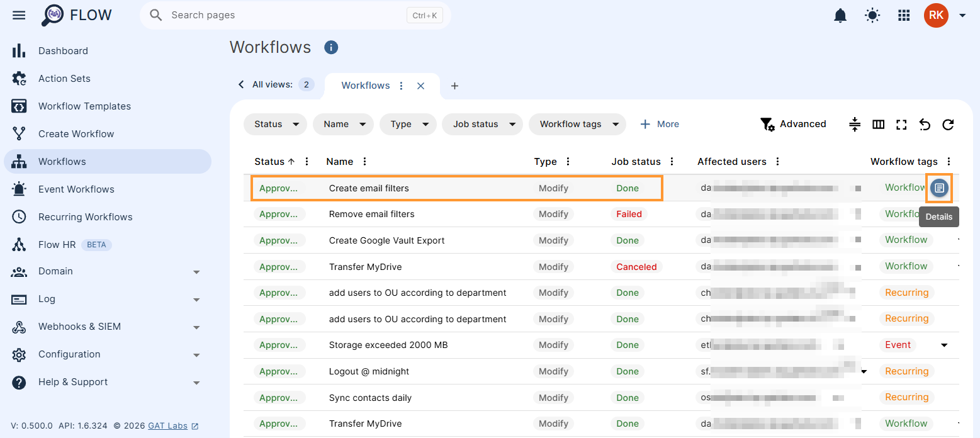
Task: Add a new view tab with plus
Action: tap(454, 86)
